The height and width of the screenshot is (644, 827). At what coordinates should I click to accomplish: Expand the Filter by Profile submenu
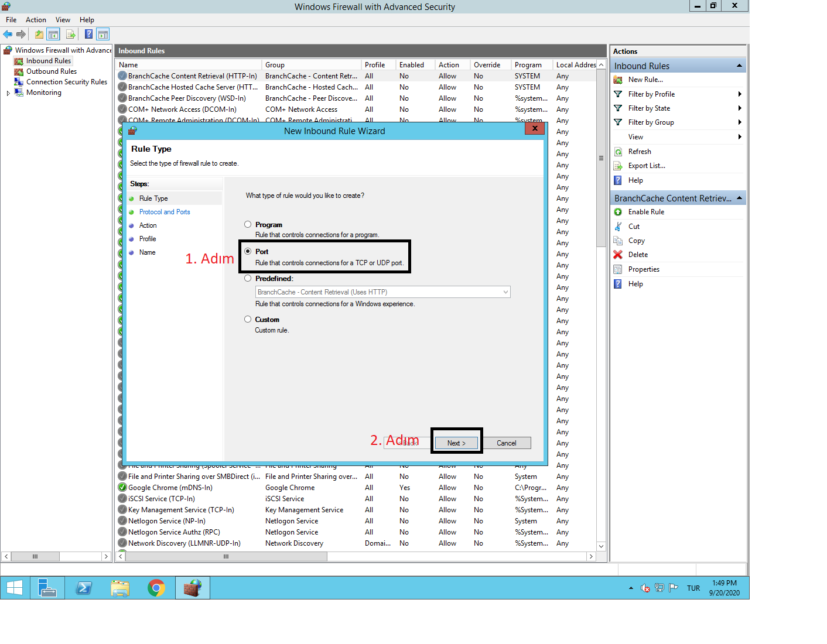pos(740,94)
